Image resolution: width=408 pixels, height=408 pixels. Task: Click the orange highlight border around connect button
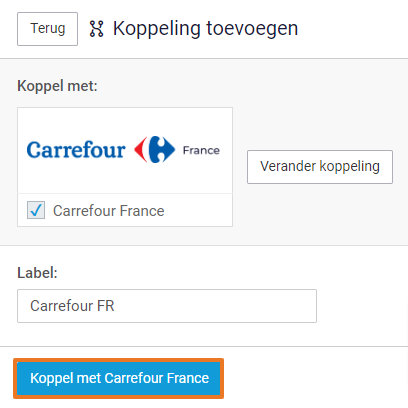(119, 360)
